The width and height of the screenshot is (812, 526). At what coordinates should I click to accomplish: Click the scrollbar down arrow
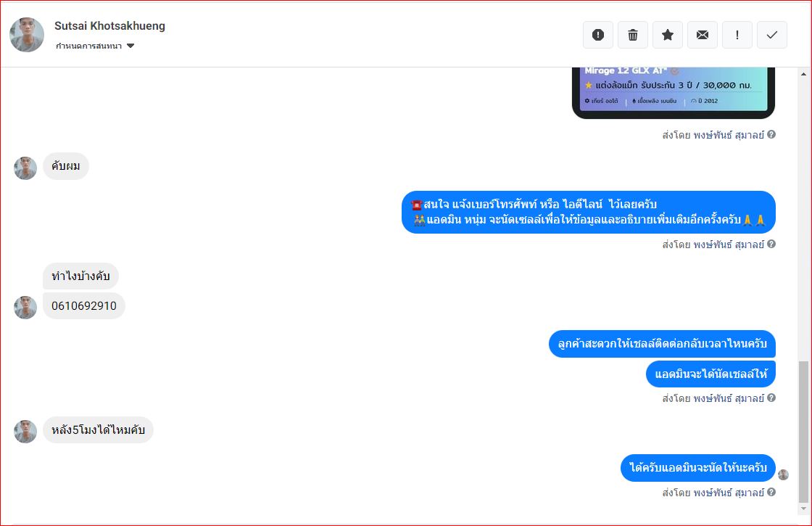click(x=803, y=509)
